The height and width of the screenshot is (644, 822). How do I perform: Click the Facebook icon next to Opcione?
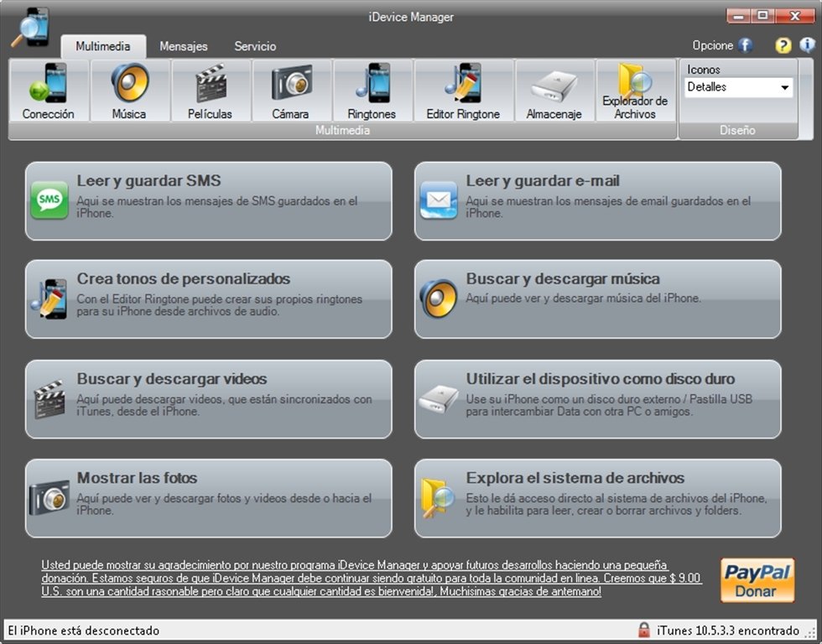[x=745, y=45]
